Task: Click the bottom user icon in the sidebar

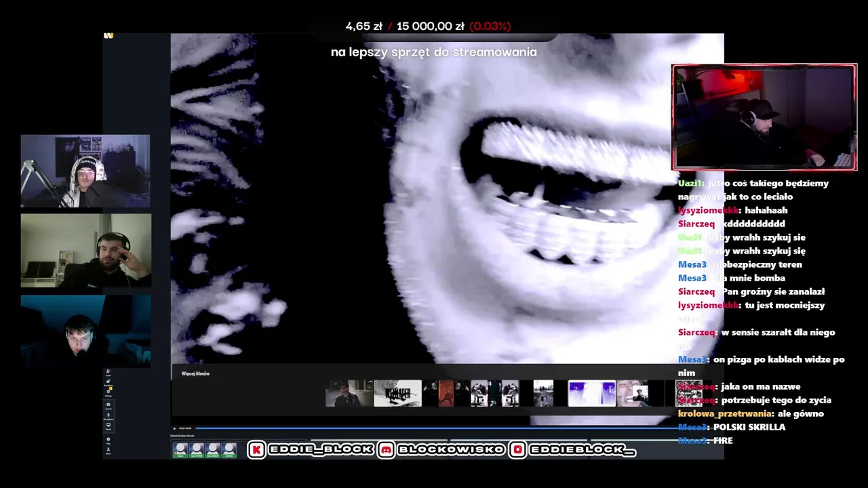Action: [x=108, y=450]
